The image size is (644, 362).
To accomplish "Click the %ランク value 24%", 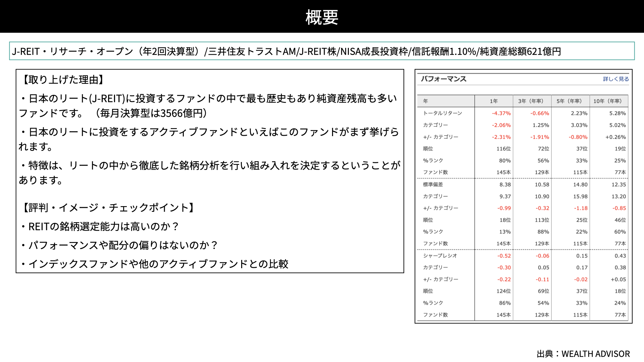I will [620, 303].
